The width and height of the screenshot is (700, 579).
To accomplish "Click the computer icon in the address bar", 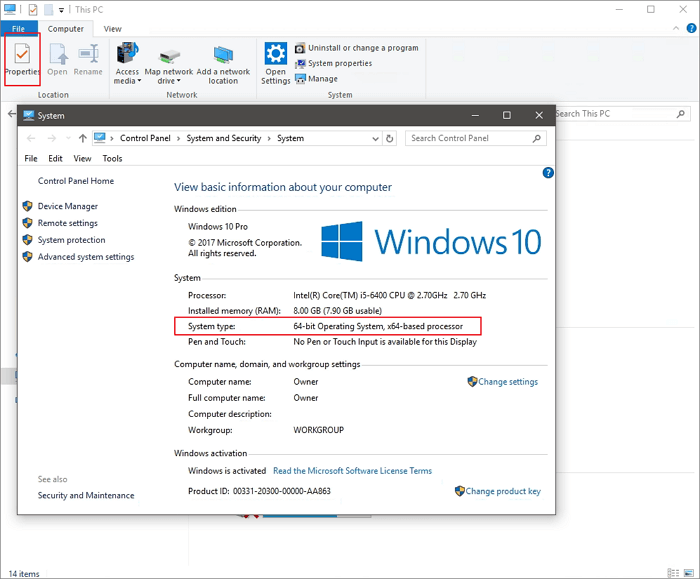I will click(x=100, y=138).
